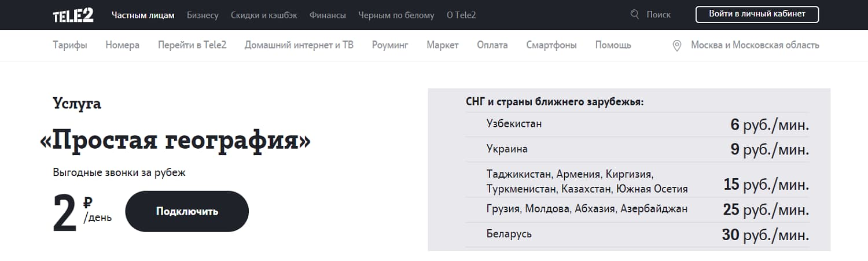The height and width of the screenshot is (261, 868).
Task: Open Черным по белому link
Action: pos(396,15)
